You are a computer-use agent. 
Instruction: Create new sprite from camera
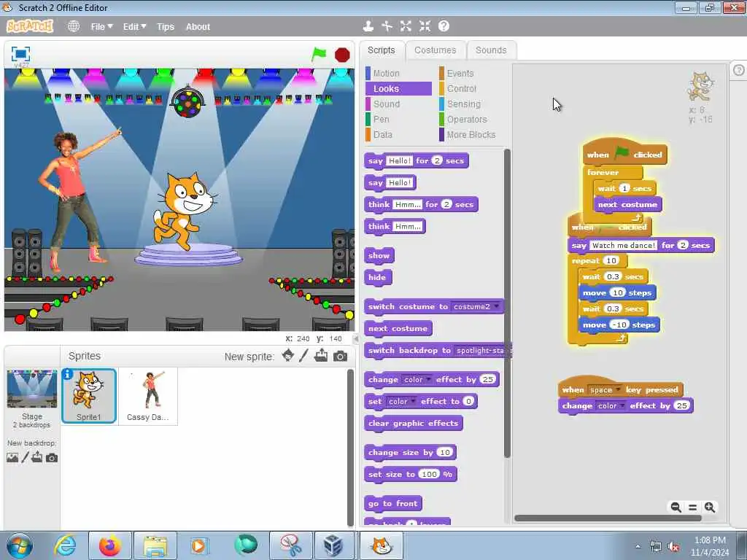click(340, 356)
